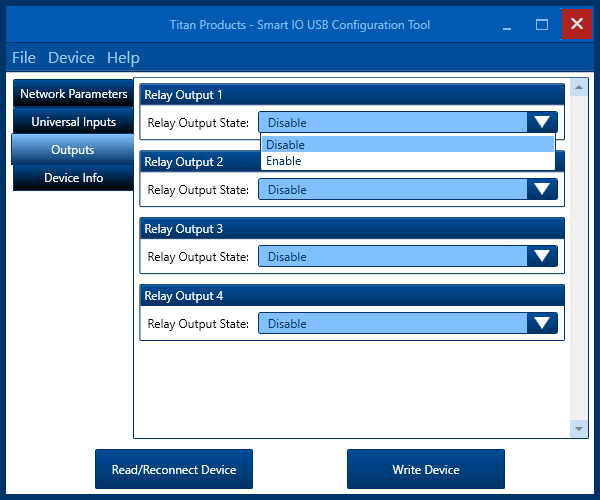Image resolution: width=600 pixels, height=500 pixels.
Task: Click the Relay Output 1 dropdown arrow
Action: point(542,122)
